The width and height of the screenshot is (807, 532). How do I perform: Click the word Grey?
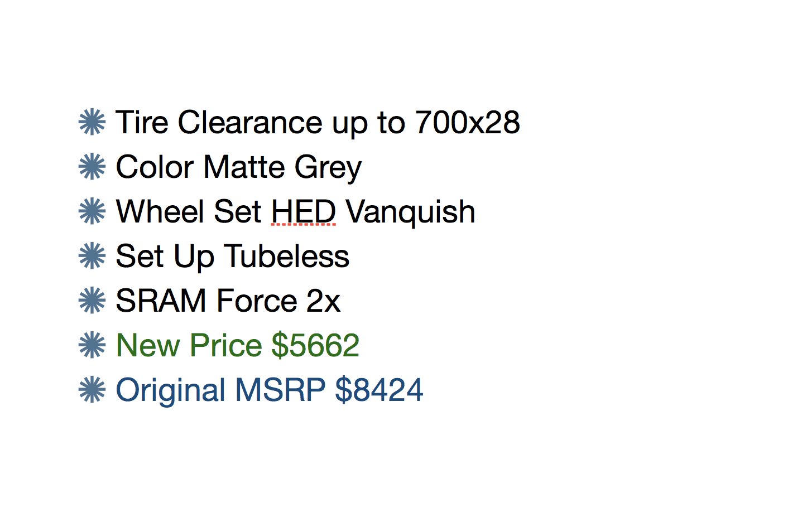point(328,167)
